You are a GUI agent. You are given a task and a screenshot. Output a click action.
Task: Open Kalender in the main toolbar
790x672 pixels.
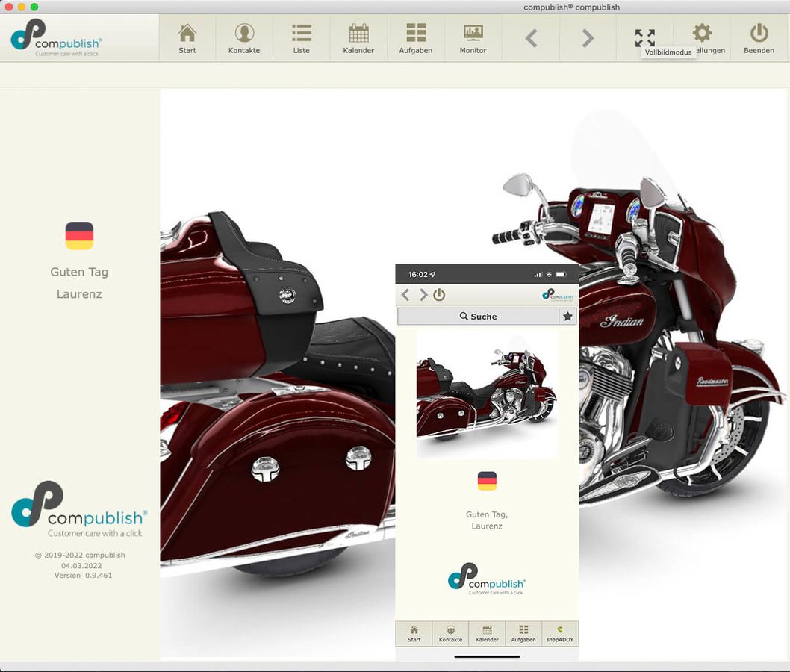click(358, 38)
